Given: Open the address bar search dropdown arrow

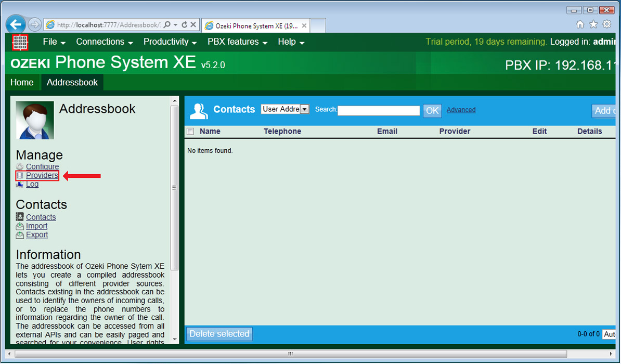Looking at the screenshot, I should coord(175,25).
